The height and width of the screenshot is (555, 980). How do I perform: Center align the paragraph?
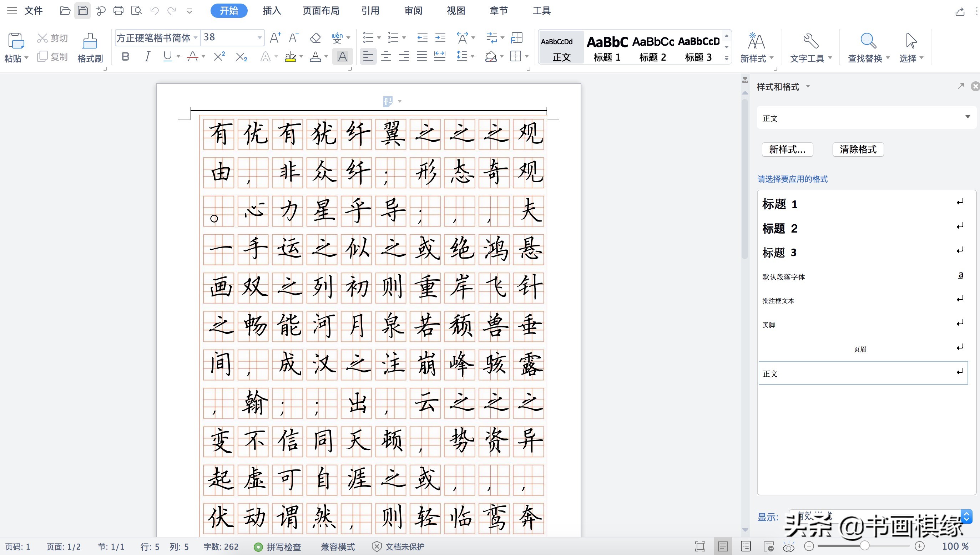click(386, 56)
